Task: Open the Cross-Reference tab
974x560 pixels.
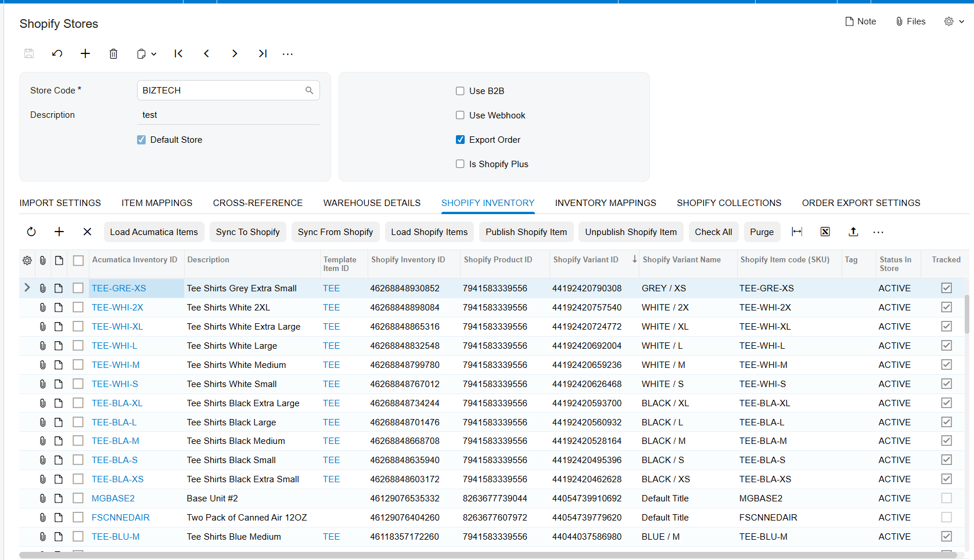Action: click(x=258, y=203)
